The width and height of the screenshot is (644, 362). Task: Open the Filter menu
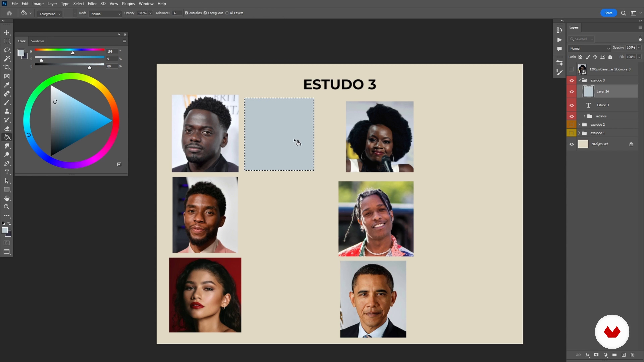[92, 4]
